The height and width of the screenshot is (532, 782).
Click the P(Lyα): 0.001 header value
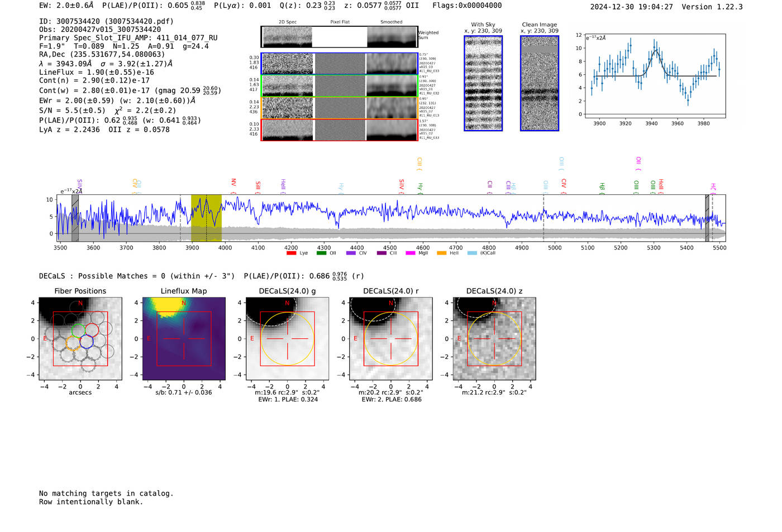tap(242, 6)
